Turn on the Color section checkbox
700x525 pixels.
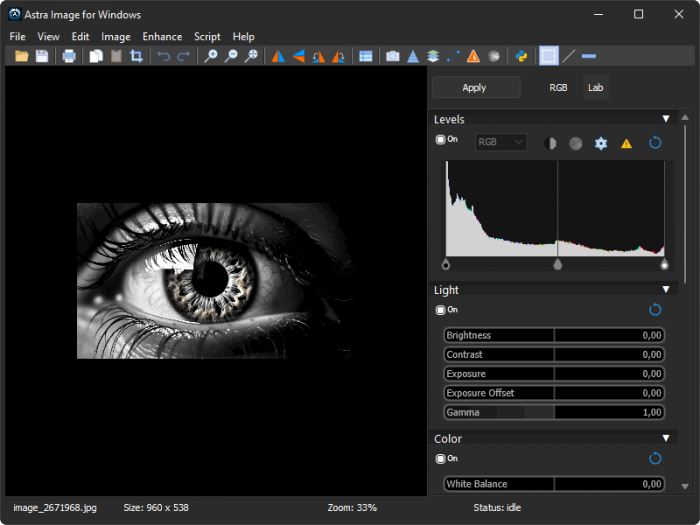pyautogui.click(x=441, y=458)
